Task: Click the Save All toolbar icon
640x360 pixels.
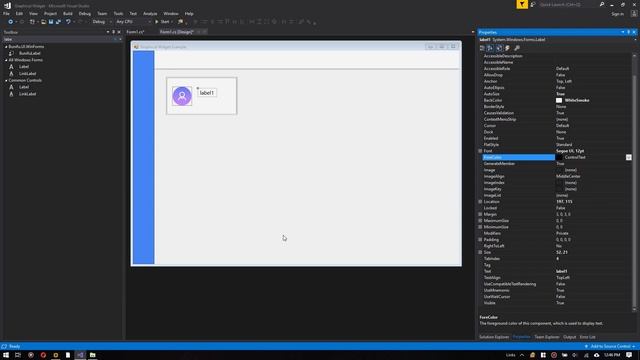Action: pyautogui.click(x=58, y=22)
